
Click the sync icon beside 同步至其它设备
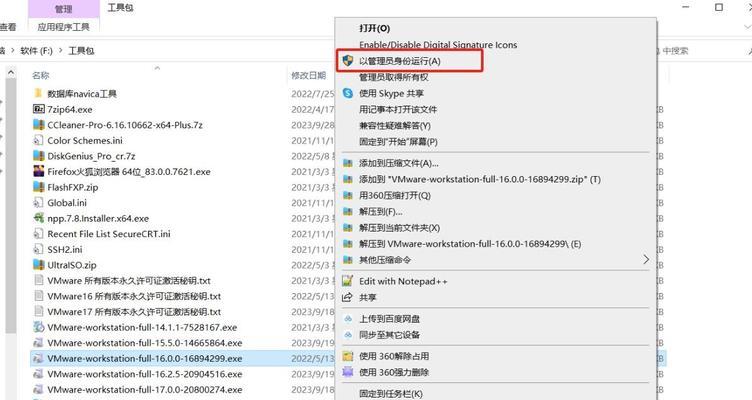pos(348,335)
